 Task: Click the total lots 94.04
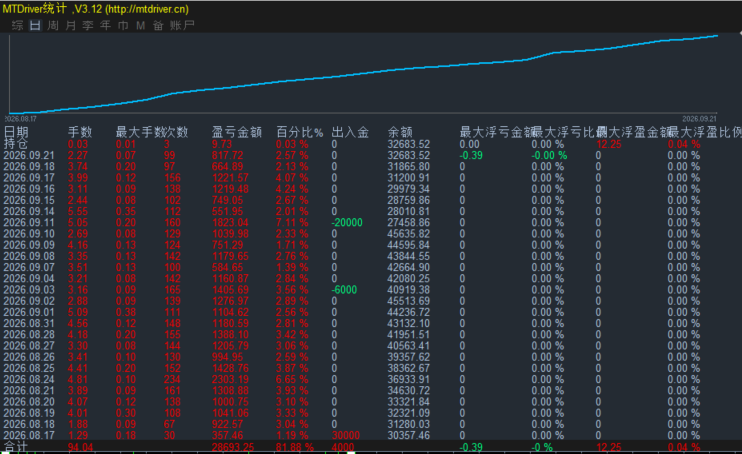click(x=80, y=447)
